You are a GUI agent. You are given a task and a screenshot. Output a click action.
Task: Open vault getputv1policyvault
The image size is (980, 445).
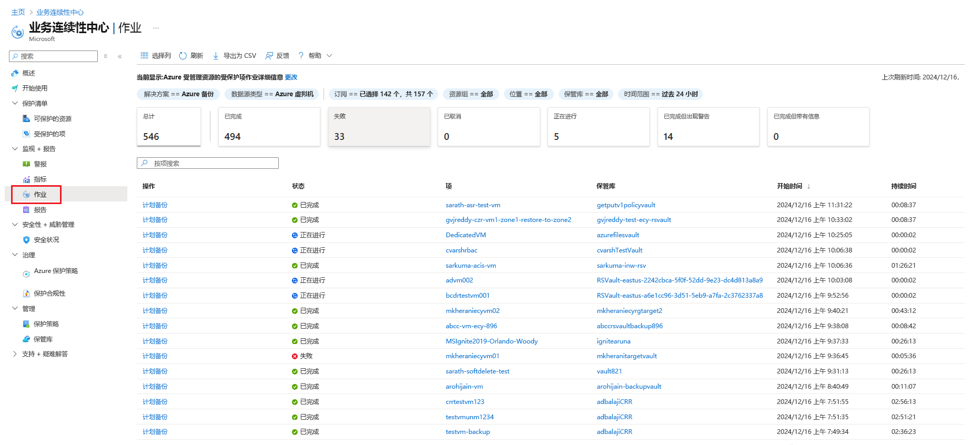coord(626,205)
